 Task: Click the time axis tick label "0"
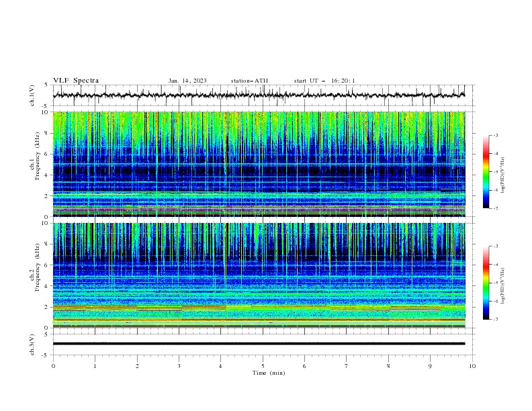point(53,366)
